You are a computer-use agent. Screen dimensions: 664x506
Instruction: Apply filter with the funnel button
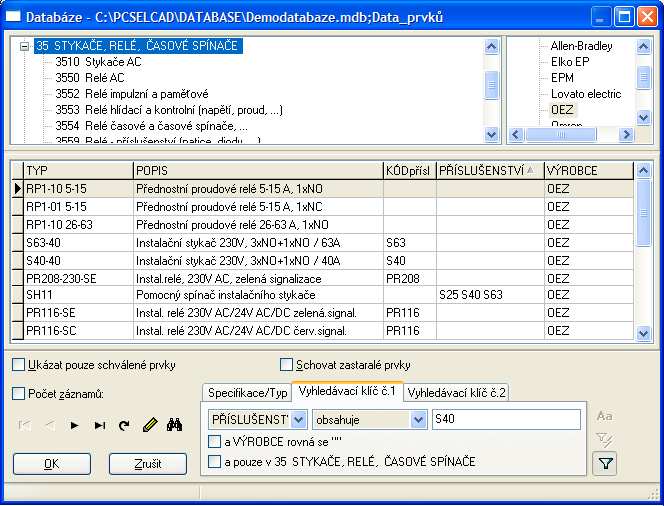click(x=605, y=464)
